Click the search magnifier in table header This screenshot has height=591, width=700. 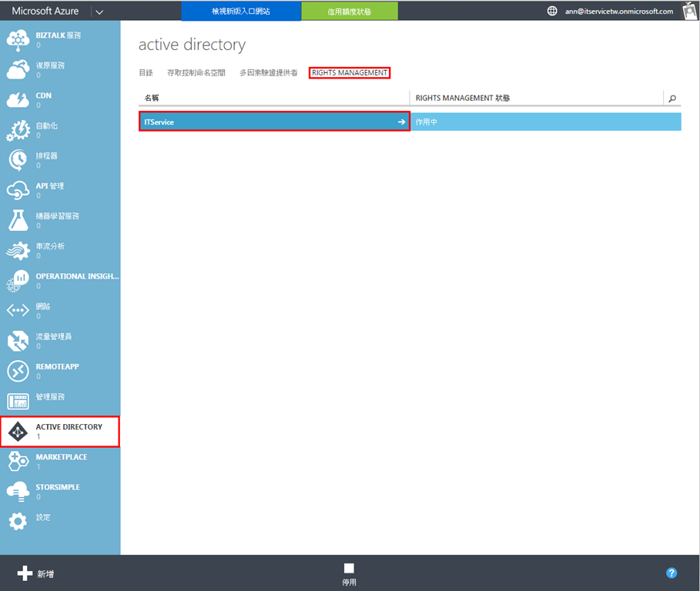[672, 98]
